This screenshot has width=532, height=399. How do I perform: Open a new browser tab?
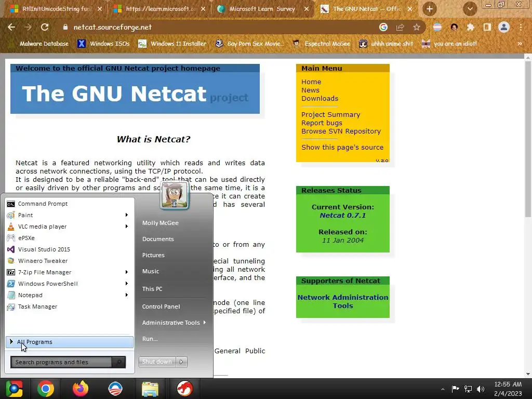click(429, 9)
